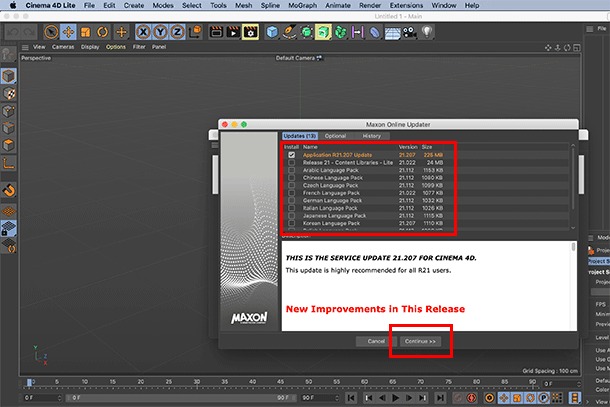Enable the Axis mode L-shaped icon
The height and width of the screenshot is (407, 610).
[9, 163]
